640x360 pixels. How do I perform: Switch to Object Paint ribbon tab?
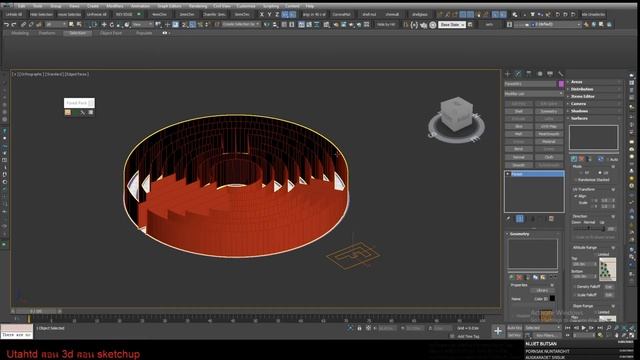click(111, 33)
